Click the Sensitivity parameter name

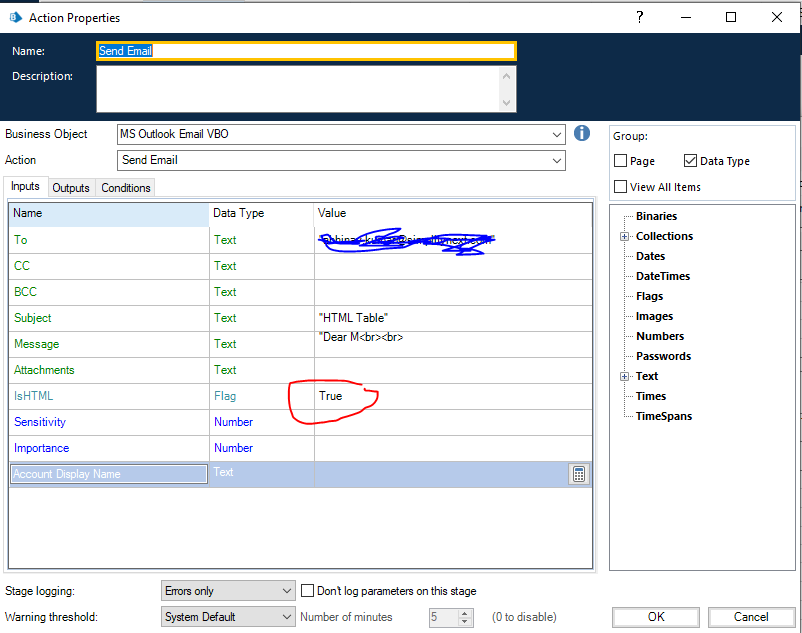click(x=40, y=422)
